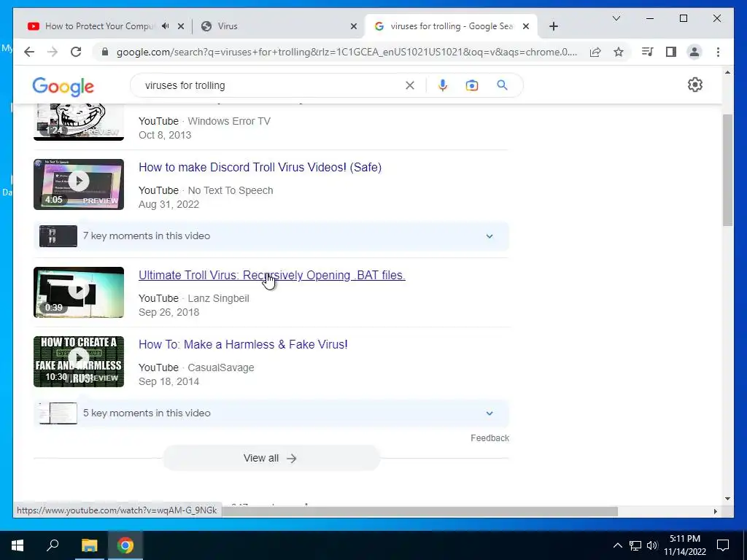Open the notification center icon
This screenshot has height=560, width=747.
[723, 545]
